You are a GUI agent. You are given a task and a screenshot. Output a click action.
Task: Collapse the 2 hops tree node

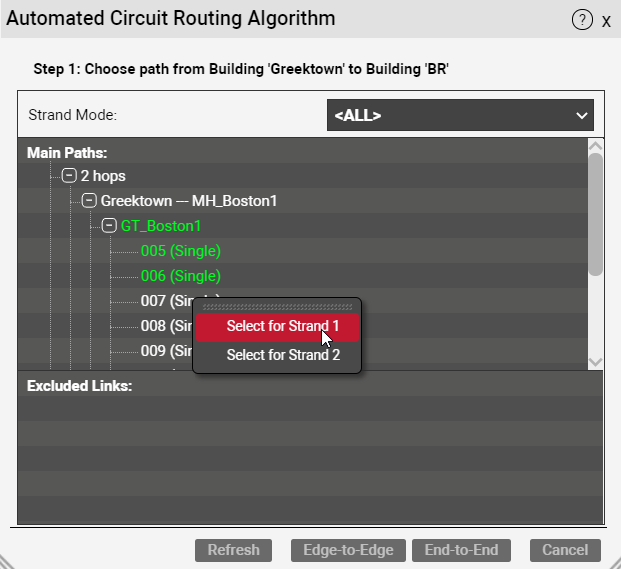(69, 176)
